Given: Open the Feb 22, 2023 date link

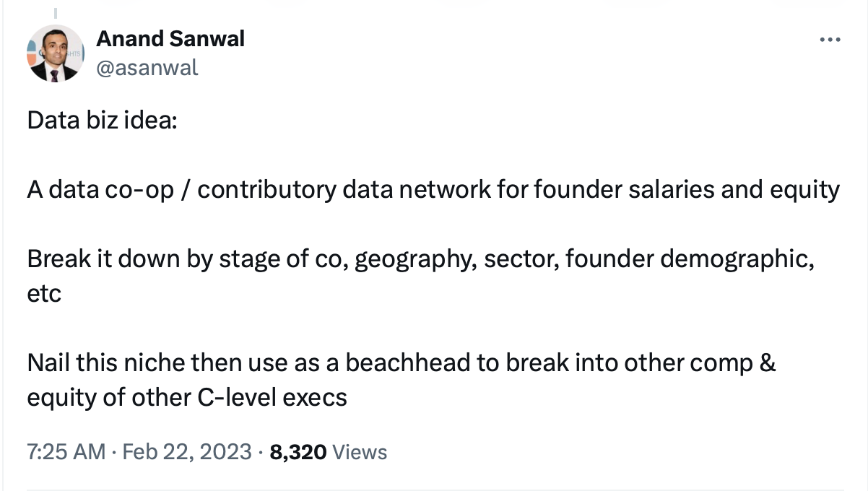Looking at the screenshot, I should (x=187, y=452).
